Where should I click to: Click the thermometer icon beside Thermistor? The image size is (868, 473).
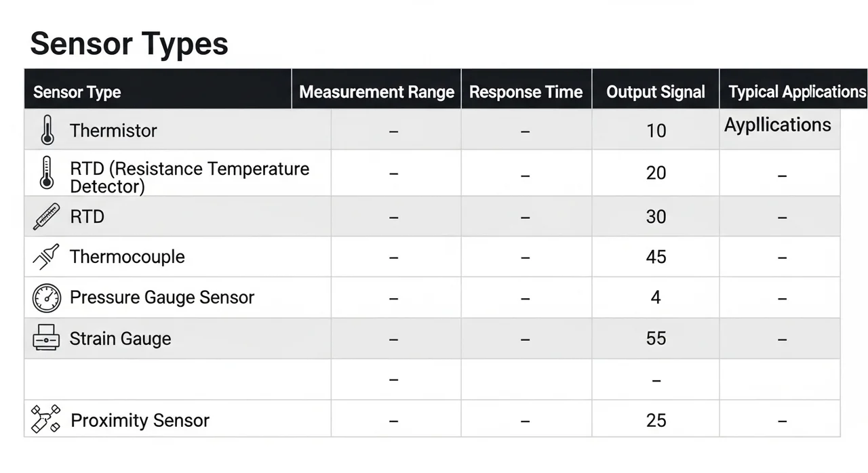coord(47,130)
